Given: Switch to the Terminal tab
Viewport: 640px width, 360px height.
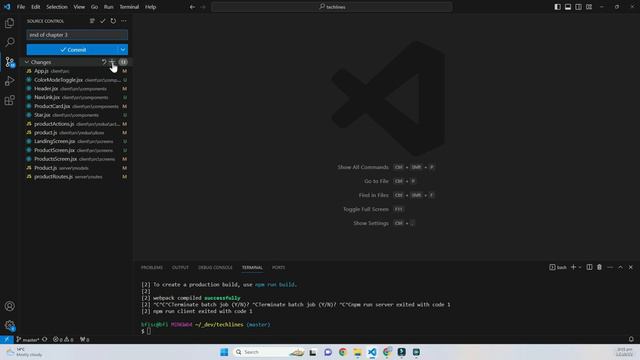Looking at the screenshot, I should coord(252,267).
